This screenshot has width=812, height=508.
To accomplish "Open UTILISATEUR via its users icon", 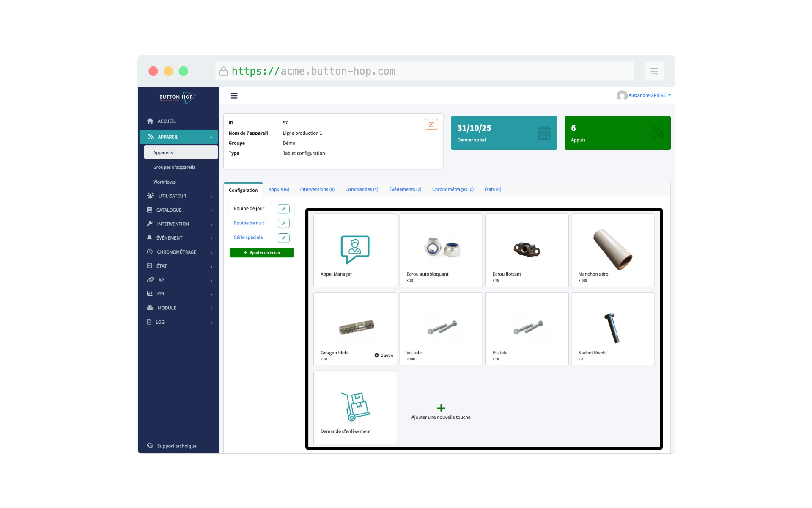I will coord(150,196).
